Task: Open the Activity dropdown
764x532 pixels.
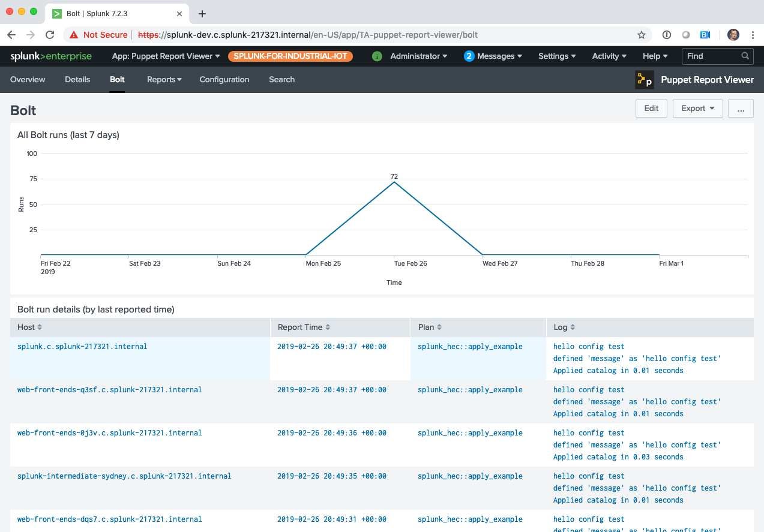Action: point(609,56)
